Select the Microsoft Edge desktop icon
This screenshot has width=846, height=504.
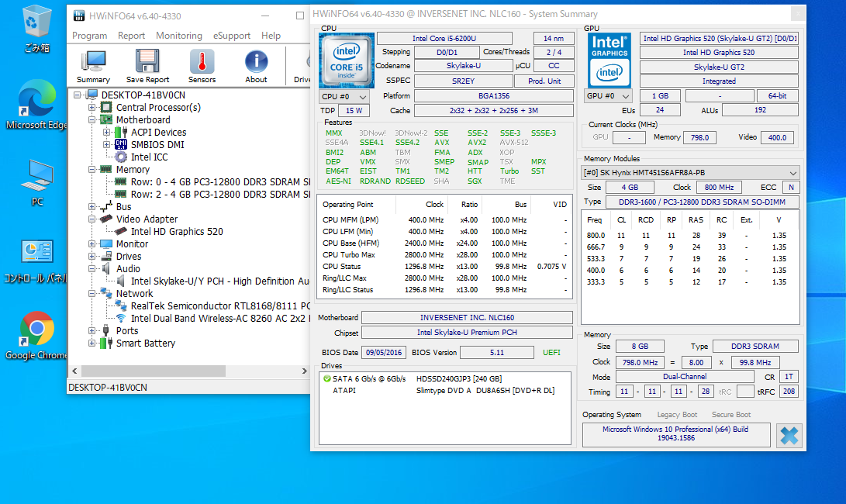[x=36, y=105]
